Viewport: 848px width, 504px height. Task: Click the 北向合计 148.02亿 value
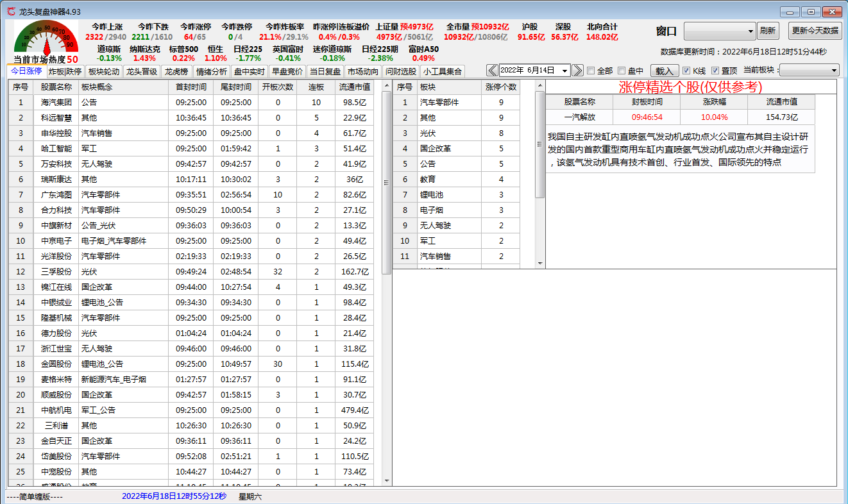click(x=602, y=37)
